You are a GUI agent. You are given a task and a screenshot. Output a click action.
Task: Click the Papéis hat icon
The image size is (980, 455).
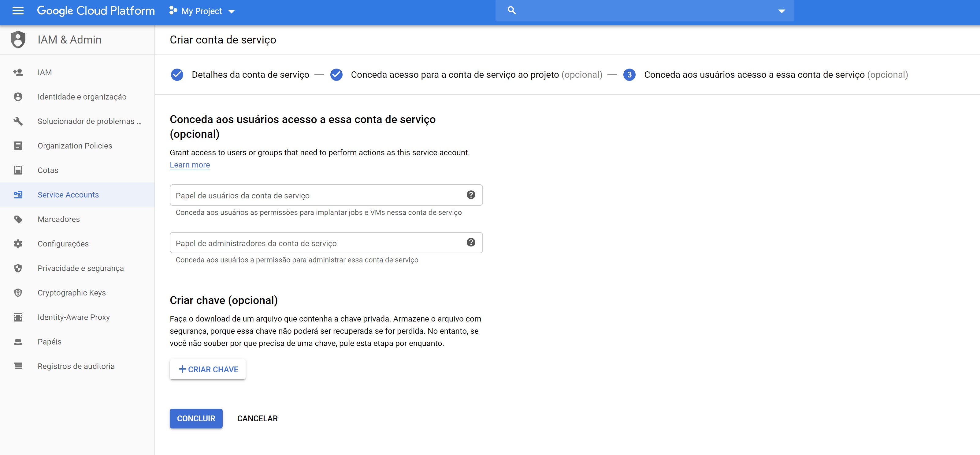[18, 341]
